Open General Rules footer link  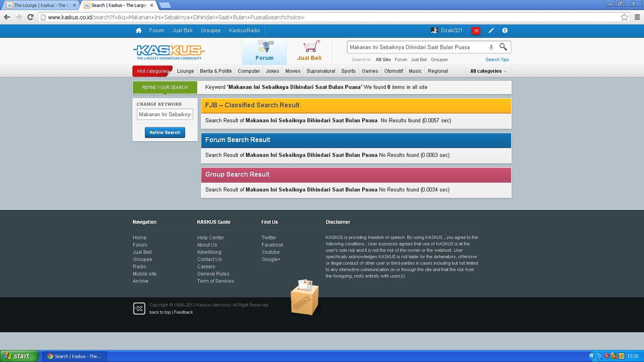[x=213, y=274]
